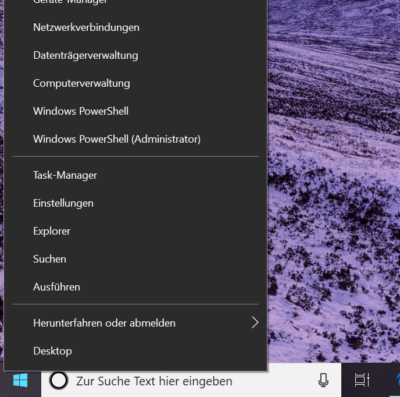Select Desktop at the menu bottom
Viewport: 400px width, 397px height.
(135, 351)
